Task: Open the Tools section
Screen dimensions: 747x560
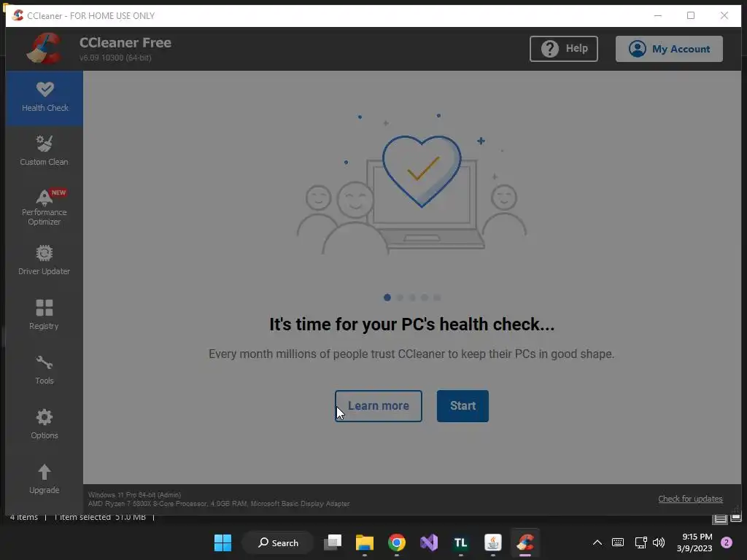Action: point(44,370)
